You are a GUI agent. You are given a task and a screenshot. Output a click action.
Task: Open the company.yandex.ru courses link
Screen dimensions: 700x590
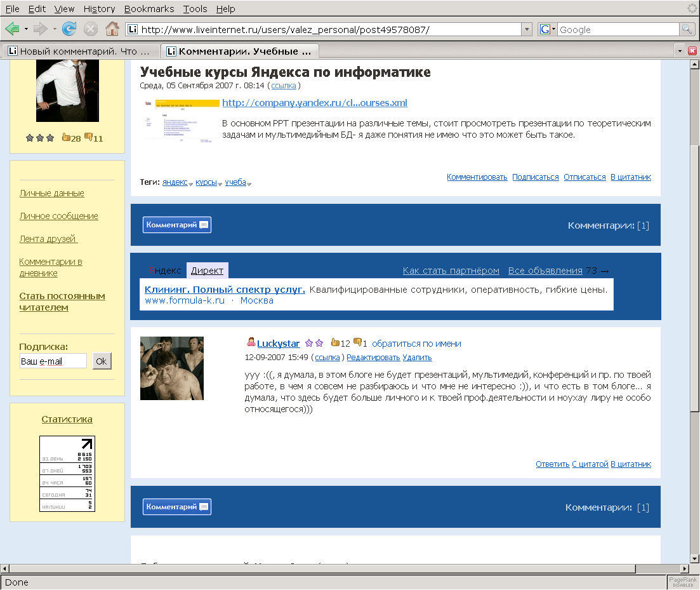tap(315, 103)
